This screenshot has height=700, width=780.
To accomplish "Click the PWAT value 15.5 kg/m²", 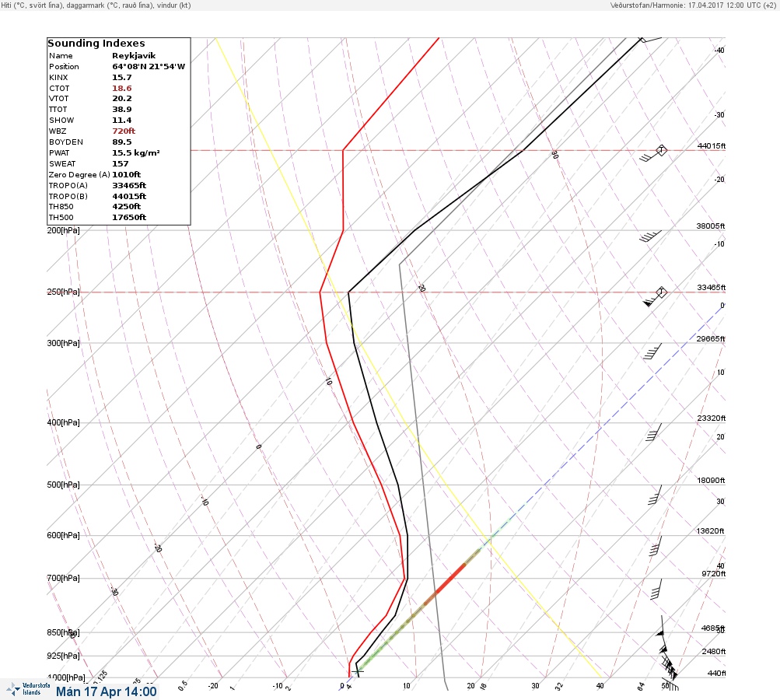I will click(x=136, y=152).
